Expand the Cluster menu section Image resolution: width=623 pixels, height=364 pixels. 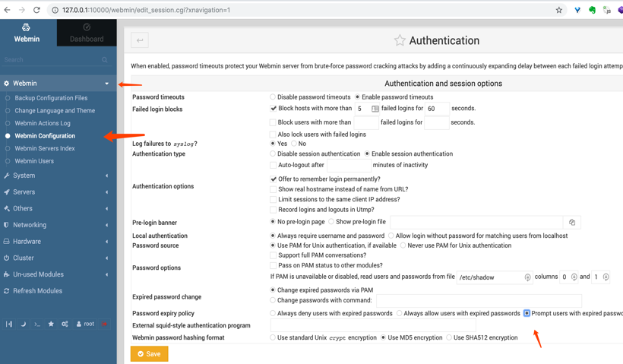pos(58,258)
